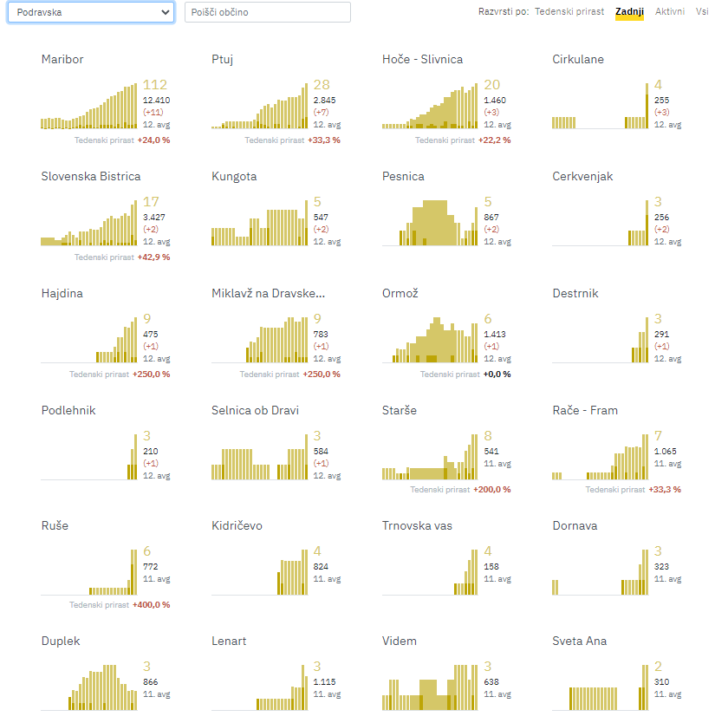Image resolution: width=728 pixels, height=723 pixels.
Task: Click the Duplek mini chart
Action: [89, 687]
